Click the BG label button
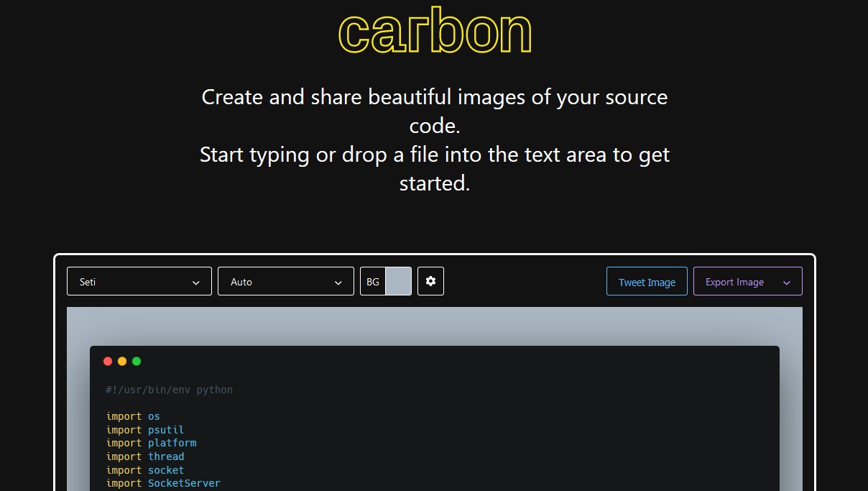868x491 pixels. tap(373, 282)
